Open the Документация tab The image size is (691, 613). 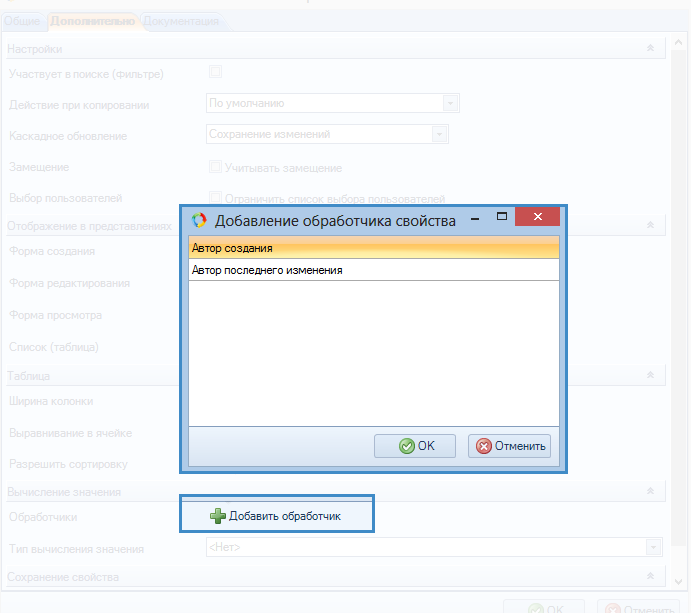pyautogui.click(x=181, y=20)
